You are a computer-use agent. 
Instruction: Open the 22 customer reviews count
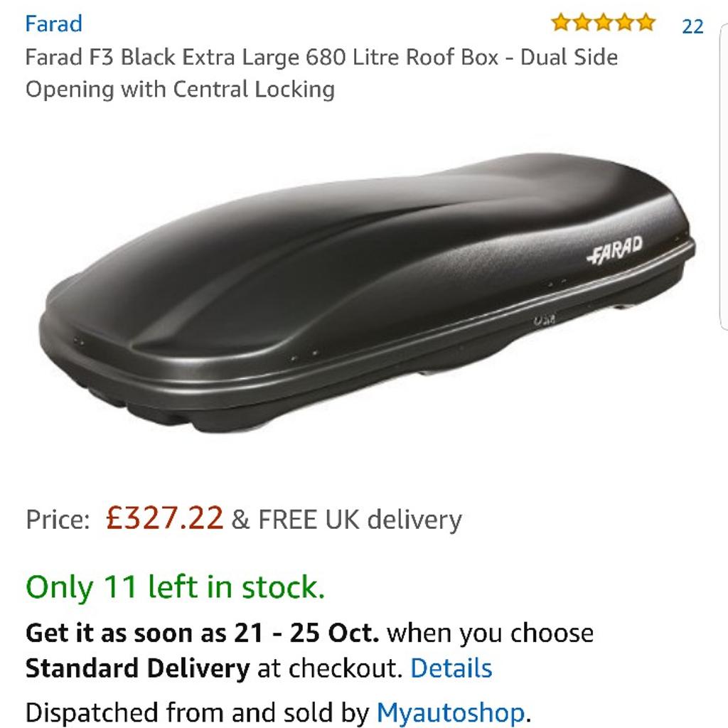[x=692, y=26]
